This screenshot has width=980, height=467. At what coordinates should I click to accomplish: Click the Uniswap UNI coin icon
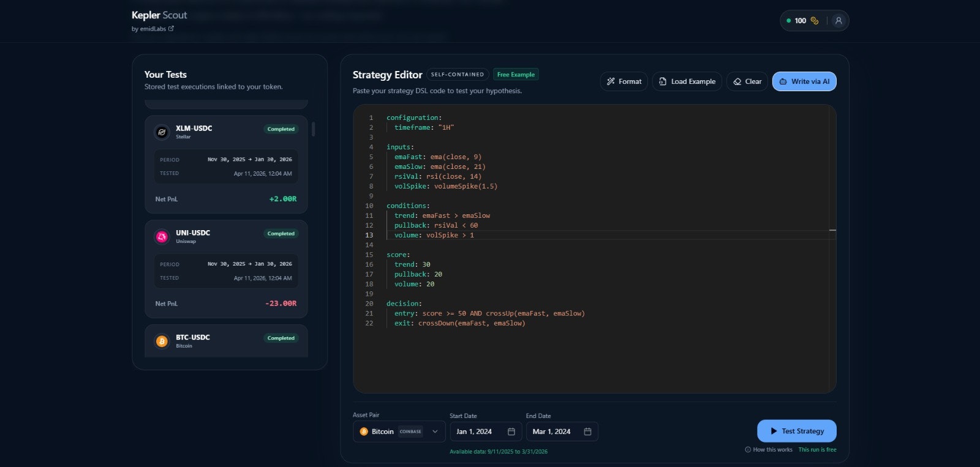pyautogui.click(x=162, y=236)
